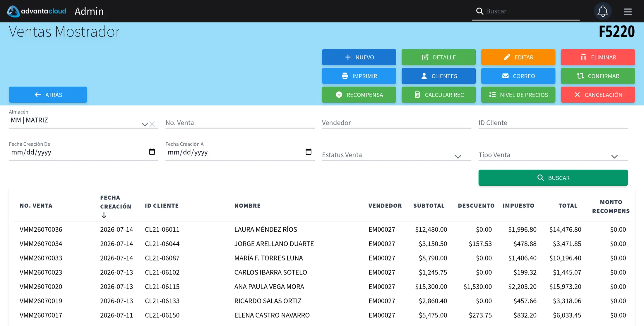Select sale VMM26070033

click(41, 258)
